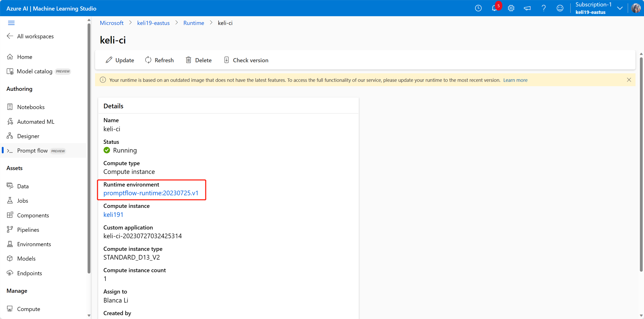Open the help question mark icon
This screenshot has height=319, width=644.
(x=544, y=8)
